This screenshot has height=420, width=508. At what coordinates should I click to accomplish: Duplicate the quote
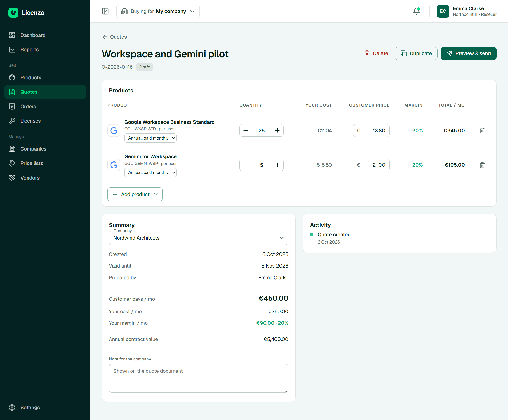point(416,53)
